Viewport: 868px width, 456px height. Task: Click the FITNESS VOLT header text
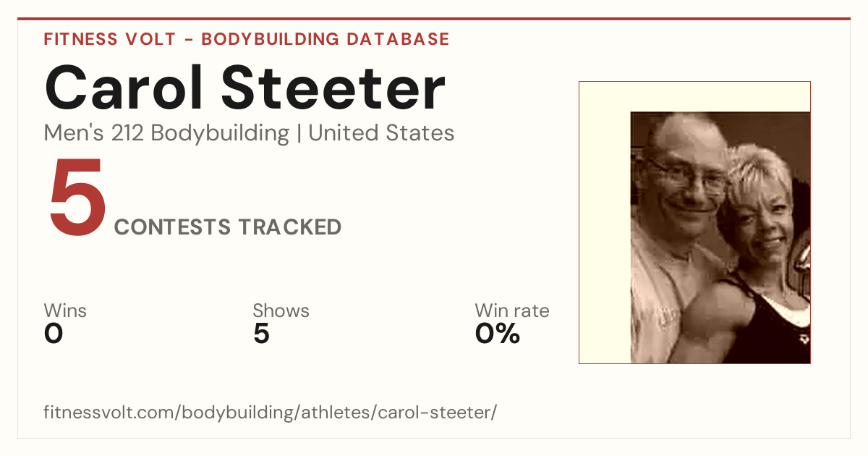pyautogui.click(x=109, y=39)
